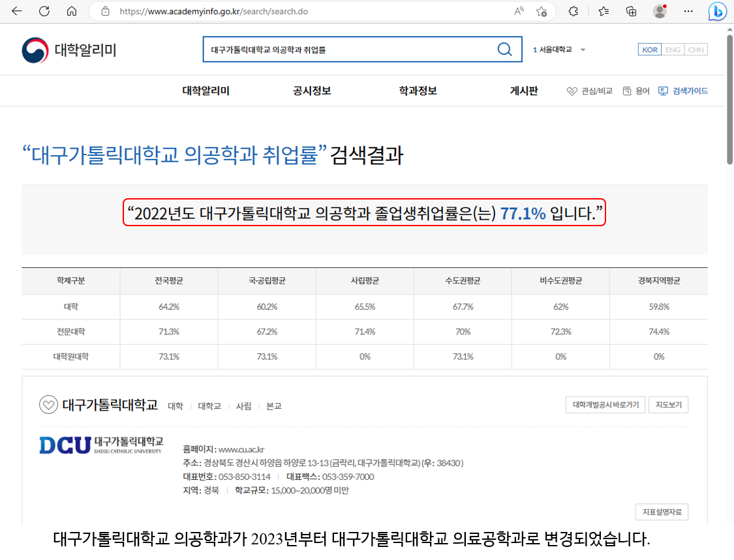Click the browser address bar URL
Screen dimensions: 734x560
click(x=213, y=11)
